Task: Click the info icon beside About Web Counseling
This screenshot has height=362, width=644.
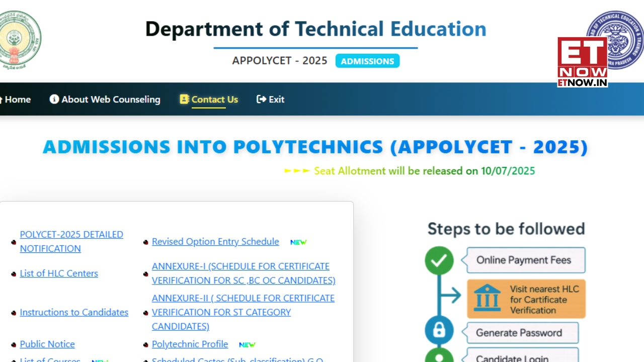Action: pyautogui.click(x=54, y=99)
